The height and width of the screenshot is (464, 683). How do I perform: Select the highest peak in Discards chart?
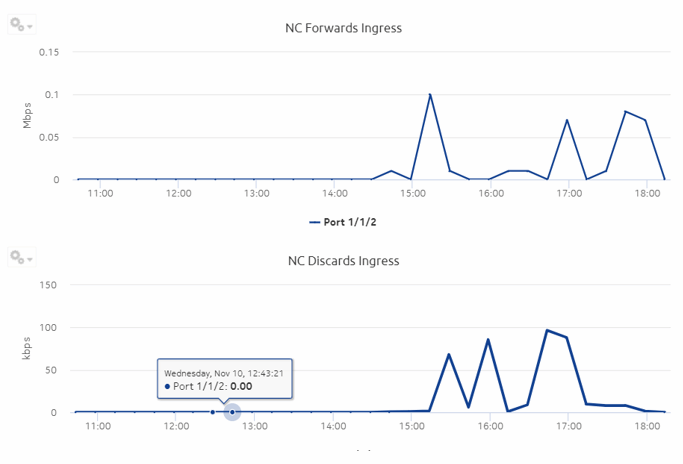(547, 330)
